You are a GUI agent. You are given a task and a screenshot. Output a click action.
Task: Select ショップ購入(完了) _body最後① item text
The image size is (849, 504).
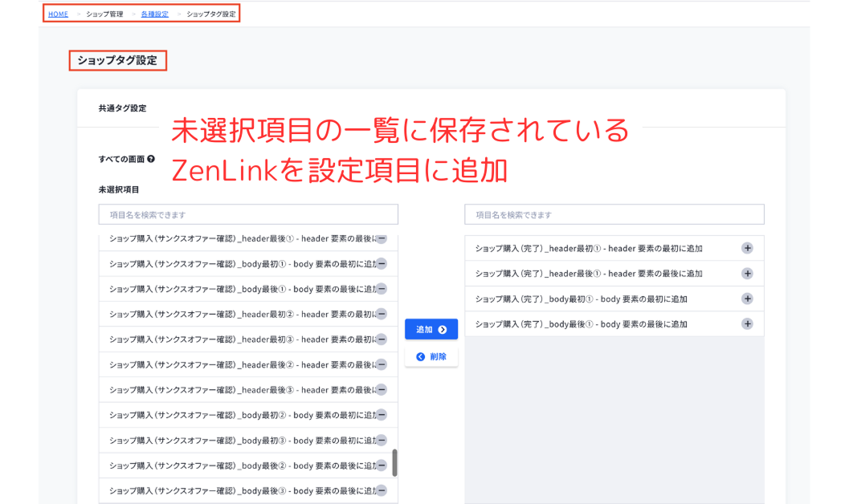[581, 324]
